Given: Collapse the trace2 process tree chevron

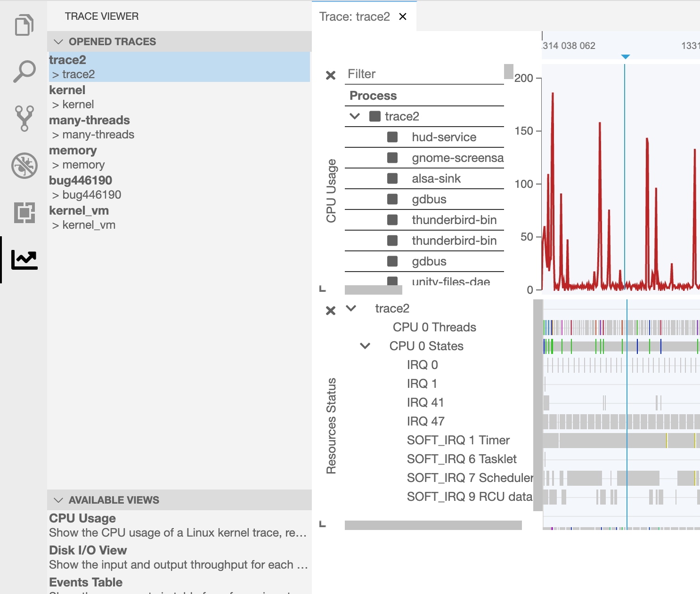Looking at the screenshot, I should [x=354, y=116].
